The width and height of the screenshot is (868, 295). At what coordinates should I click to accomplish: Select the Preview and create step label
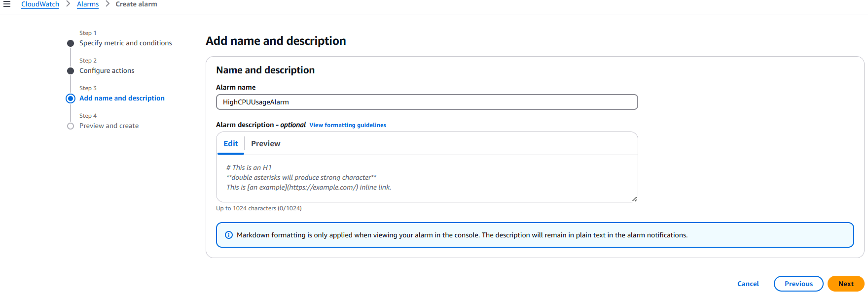pyautogui.click(x=109, y=126)
